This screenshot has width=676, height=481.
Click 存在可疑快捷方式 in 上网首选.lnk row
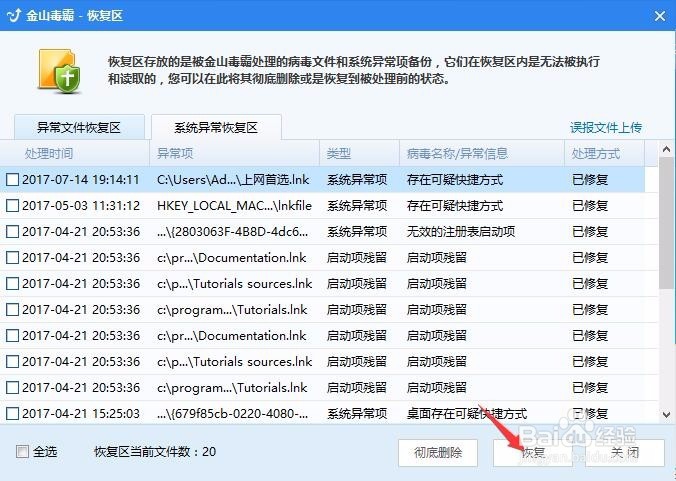(x=455, y=180)
